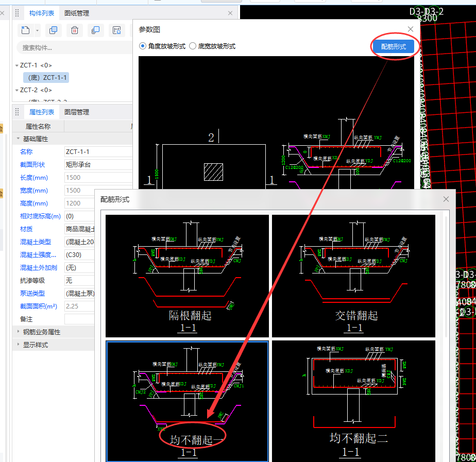Click the 配筋形式 button

click(x=394, y=47)
